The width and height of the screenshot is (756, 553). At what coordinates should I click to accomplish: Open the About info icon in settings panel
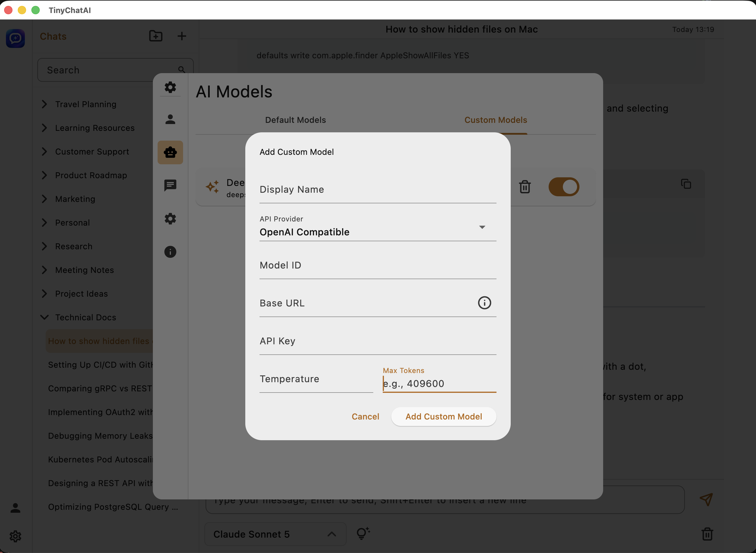tap(170, 252)
